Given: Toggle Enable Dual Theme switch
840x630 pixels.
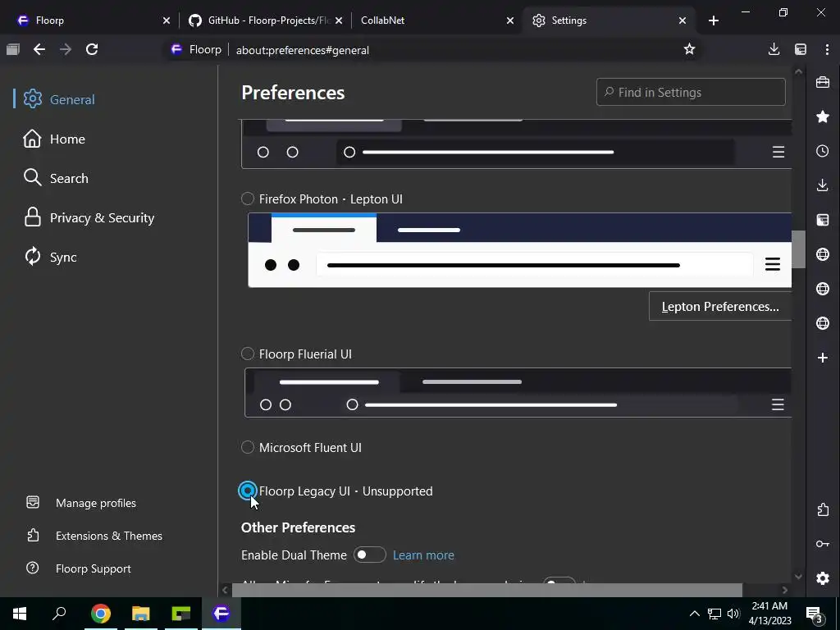Looking at the screenshot, I should (x=370, y=555).
